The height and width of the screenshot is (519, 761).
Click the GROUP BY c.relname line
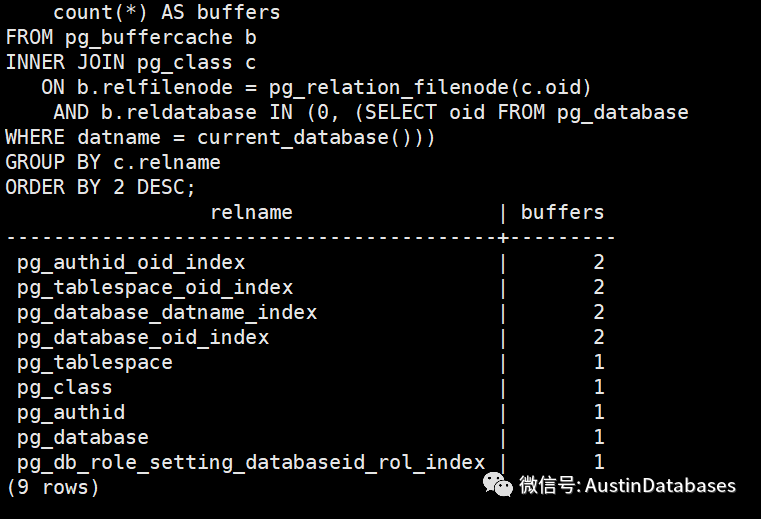[113, 162]
